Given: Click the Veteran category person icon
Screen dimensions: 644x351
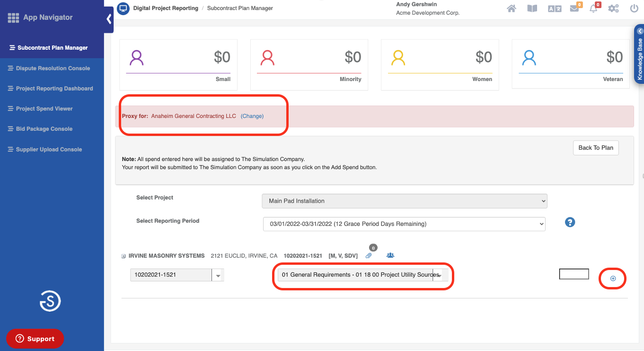Looking at the screenshot, I should tap(529, 58).
